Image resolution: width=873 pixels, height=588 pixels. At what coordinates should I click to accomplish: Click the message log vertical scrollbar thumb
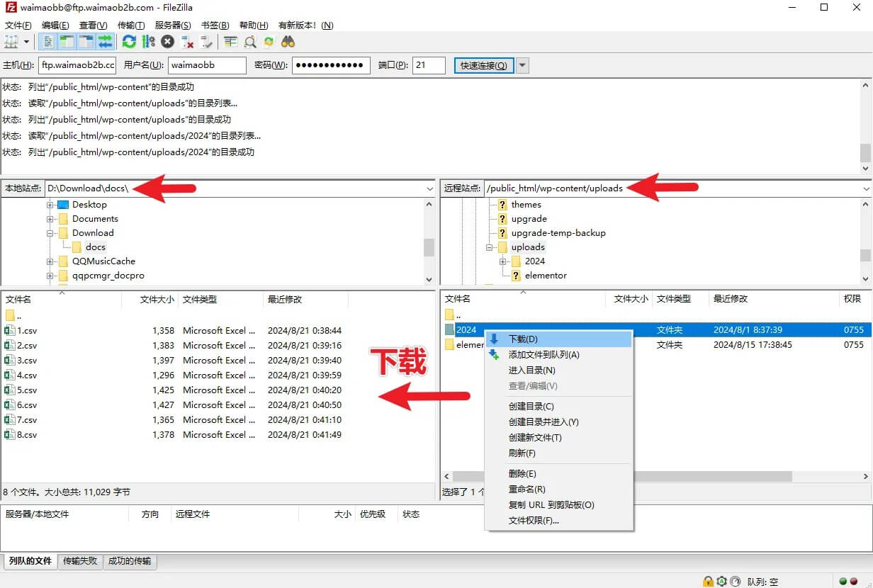click(x=865, y=152)
